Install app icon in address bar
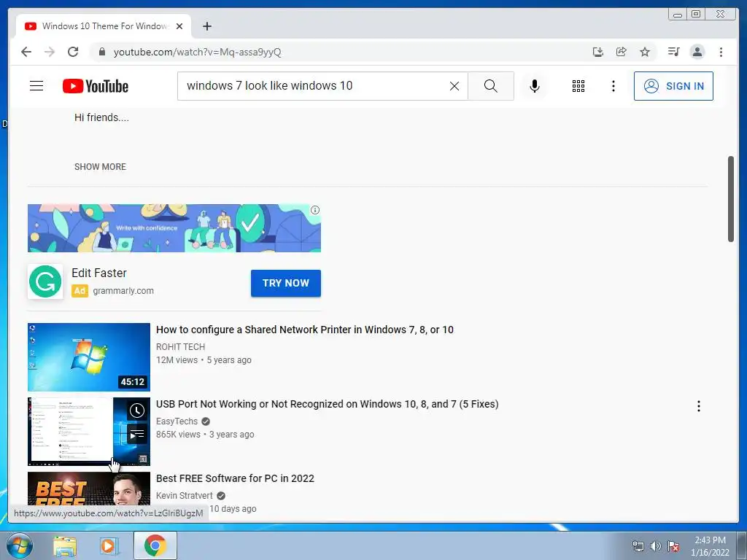 coord(598,52)
